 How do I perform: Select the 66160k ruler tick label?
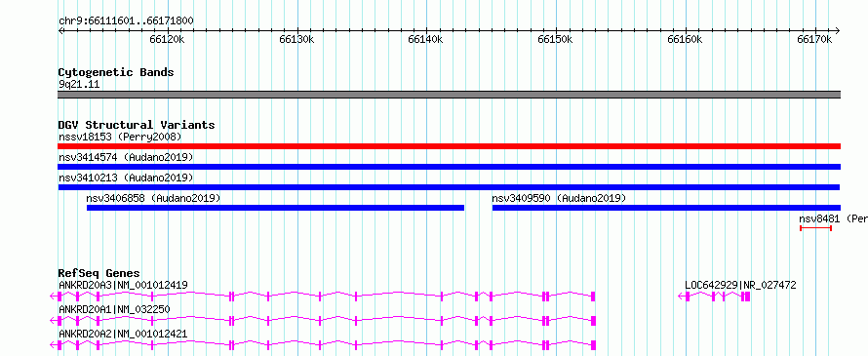685,39
